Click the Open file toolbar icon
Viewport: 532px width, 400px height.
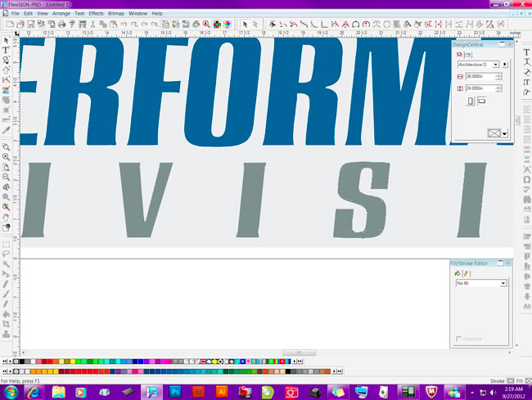coord(20,24)
